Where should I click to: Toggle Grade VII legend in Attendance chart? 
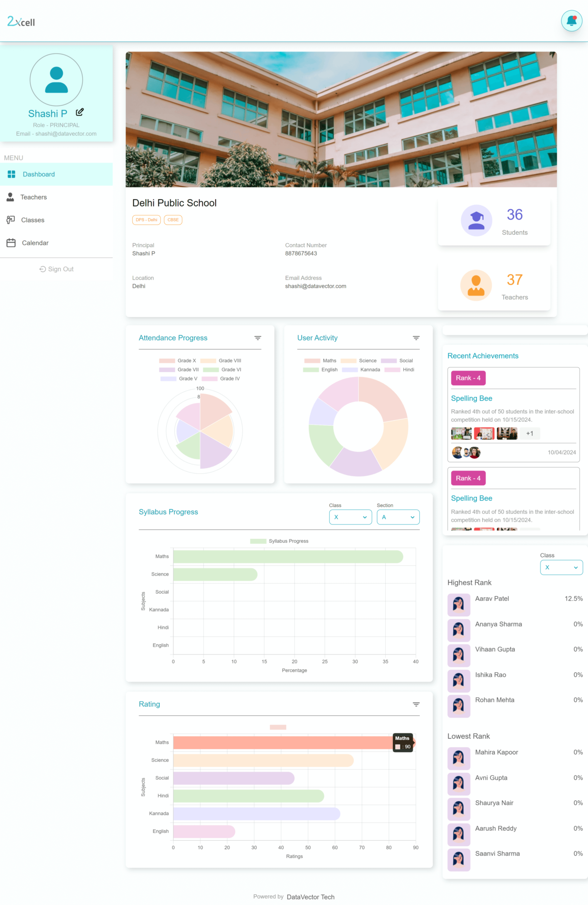point(179,370)
